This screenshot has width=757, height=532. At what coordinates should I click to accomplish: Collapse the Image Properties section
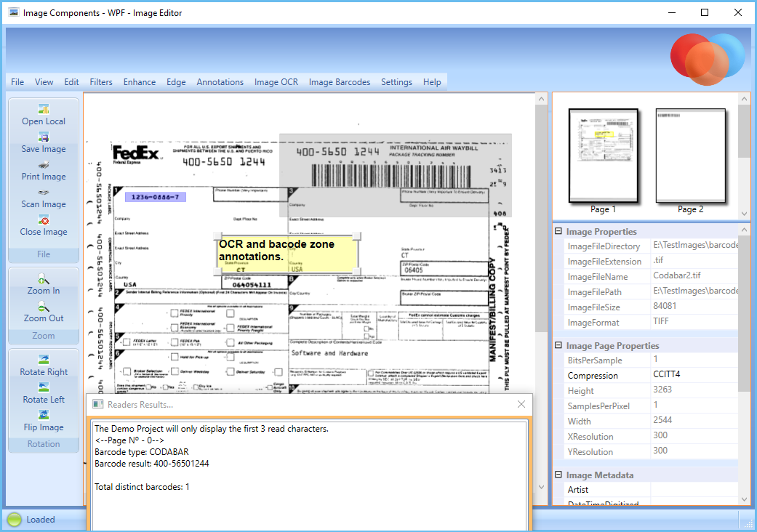point(558,231)
